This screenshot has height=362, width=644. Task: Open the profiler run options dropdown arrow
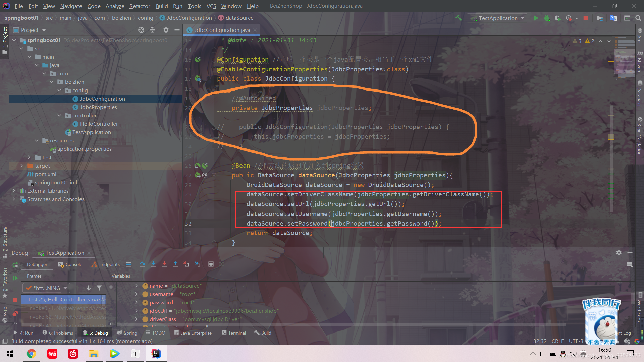pyautogui.click(x=577, y=18)
